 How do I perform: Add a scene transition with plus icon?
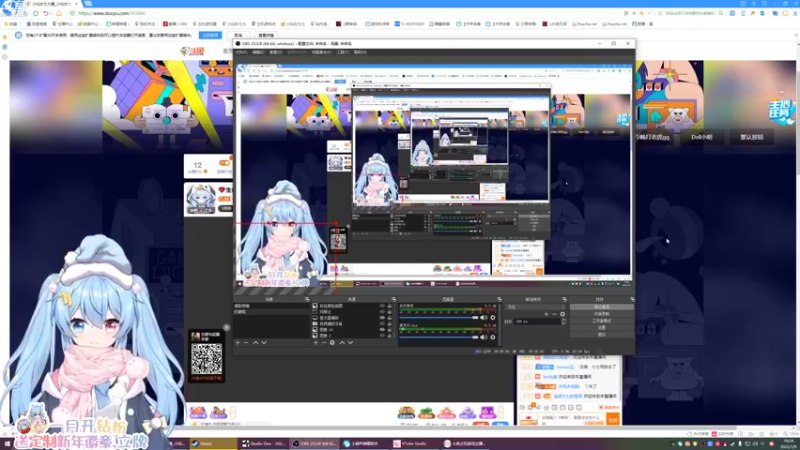[546, 314]
